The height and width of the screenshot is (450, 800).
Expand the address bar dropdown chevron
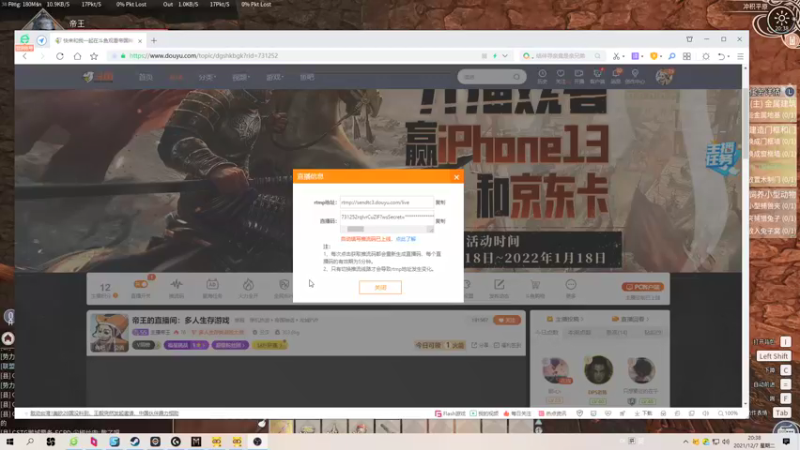click(505, 56)
